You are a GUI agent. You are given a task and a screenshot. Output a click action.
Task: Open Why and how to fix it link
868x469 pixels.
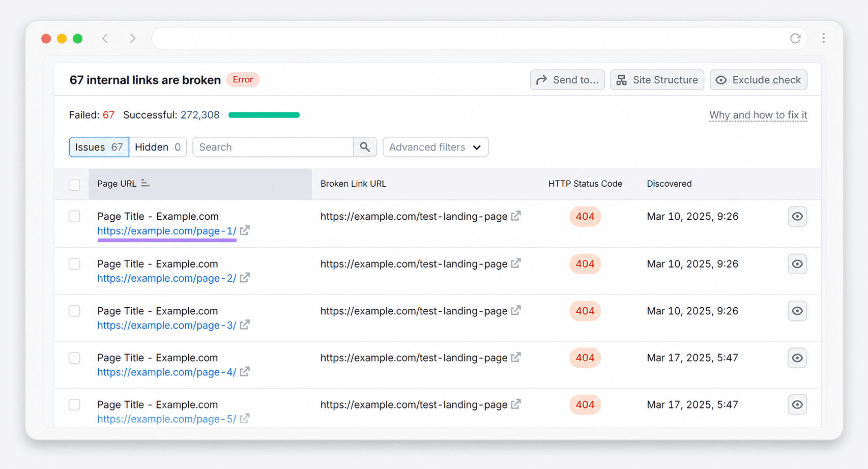click(758, 115)
